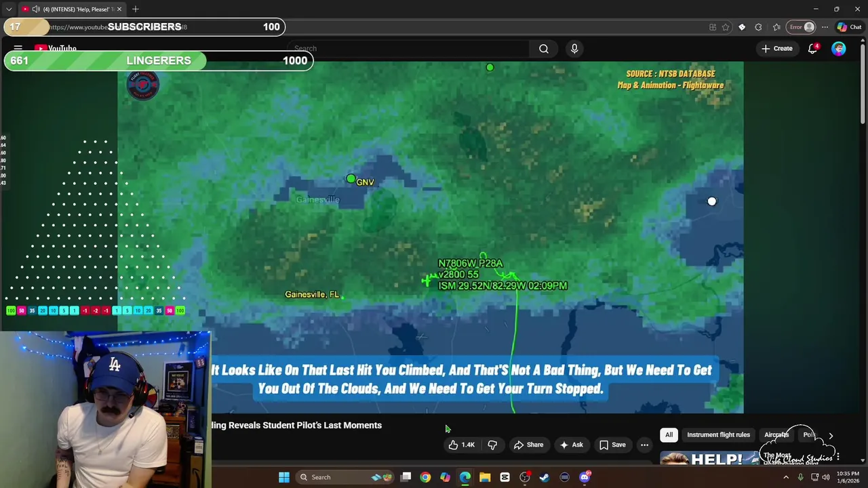Image resolution: width=868 pixels, height=488 pixels.
Task: Show more filter chips with right arrow
Action: [831, 435]
